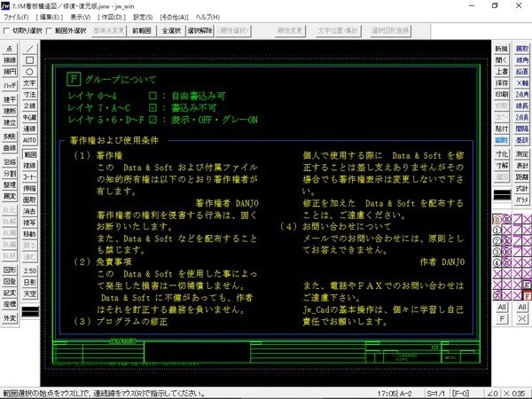Enable the 切取り選択 checkbox

(x=6, y=31)
